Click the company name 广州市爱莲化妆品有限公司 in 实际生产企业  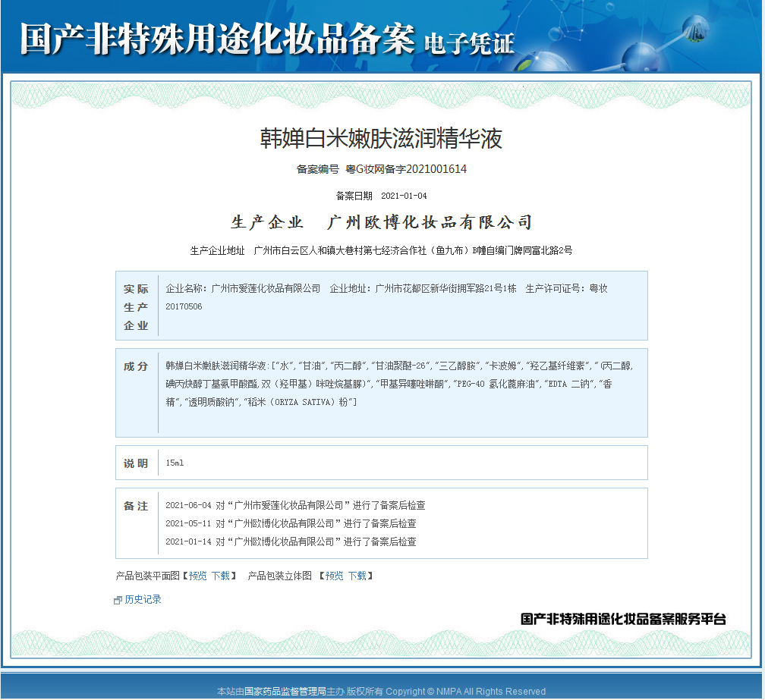(x=266, y=289)
